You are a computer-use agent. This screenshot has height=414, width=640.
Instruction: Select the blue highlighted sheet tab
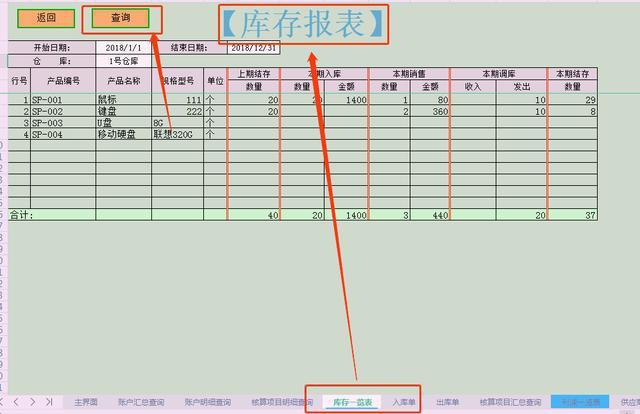coord(580,402)
